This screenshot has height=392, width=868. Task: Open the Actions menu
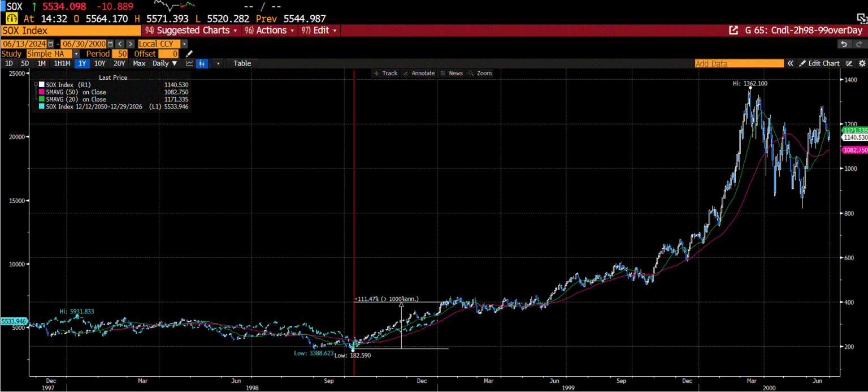270,30
